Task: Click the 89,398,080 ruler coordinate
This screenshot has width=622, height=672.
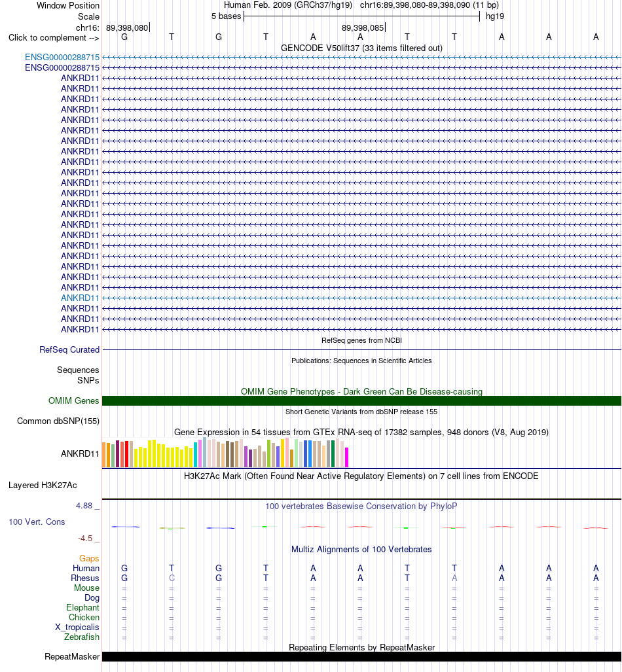Action: pyautogui.click(x=127, y=28)
